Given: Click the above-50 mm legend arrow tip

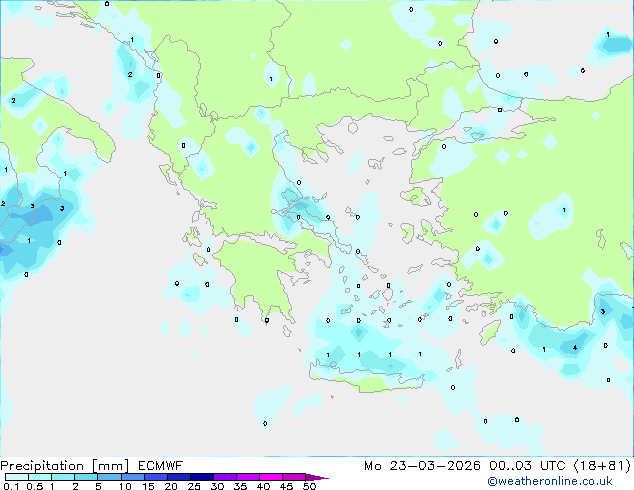Looking at the screenshot, I should point(317,477).
